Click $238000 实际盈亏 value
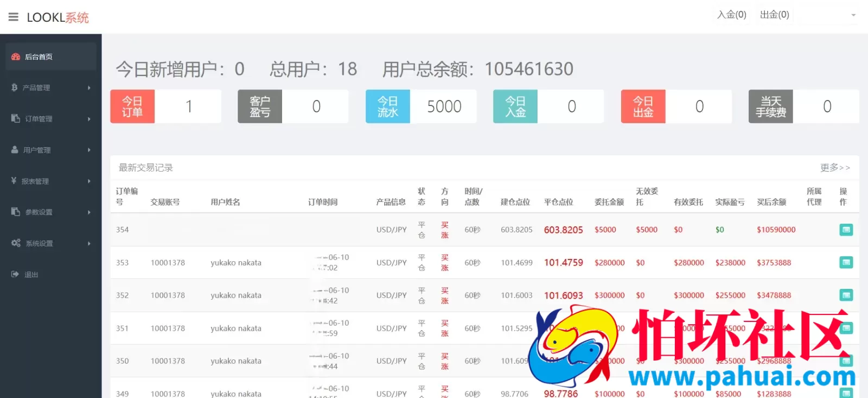The height and width of the screenshot is (398, 868). 730,263
